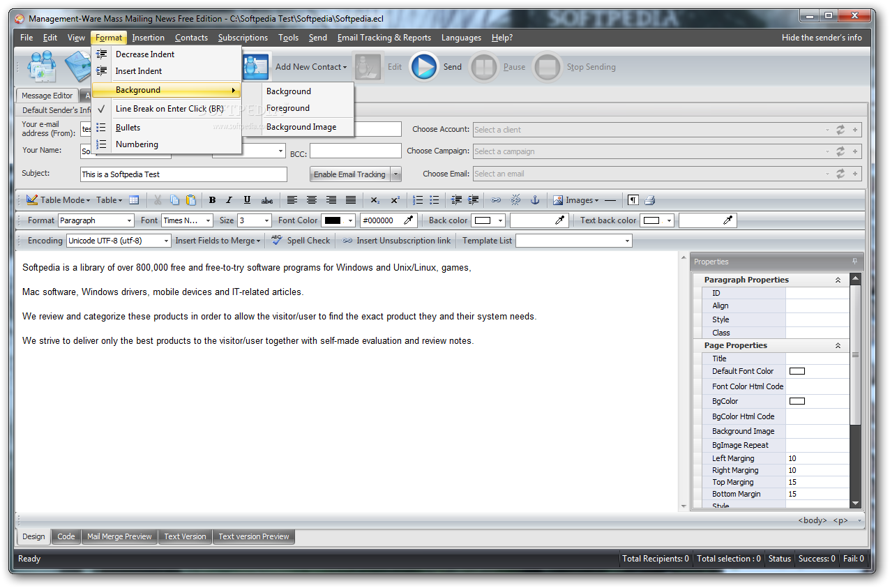The width and height of the screenshot is (890, 588).
Task: Click the Default Font Color swatch in Properties
Action: point(797,371)
